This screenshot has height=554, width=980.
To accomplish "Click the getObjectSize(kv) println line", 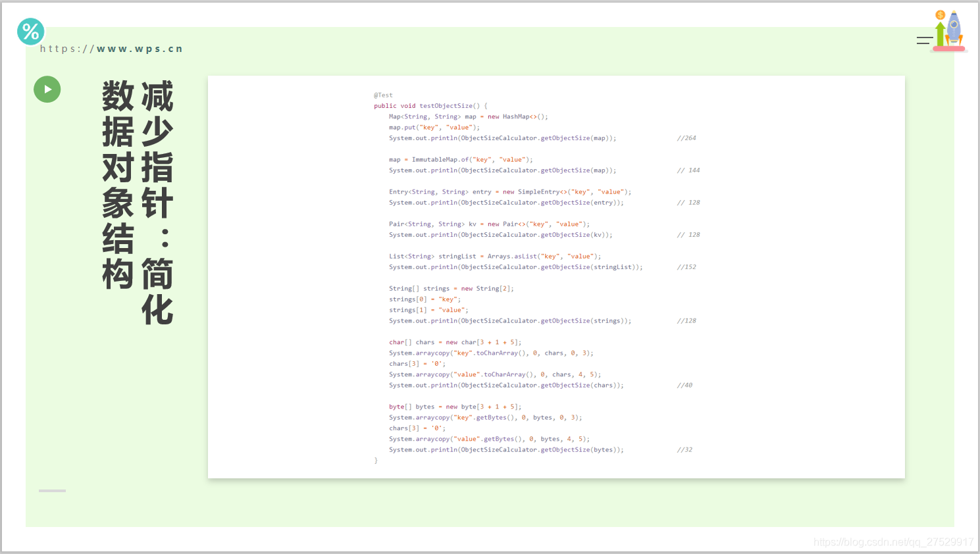I will tap(501, 235).
